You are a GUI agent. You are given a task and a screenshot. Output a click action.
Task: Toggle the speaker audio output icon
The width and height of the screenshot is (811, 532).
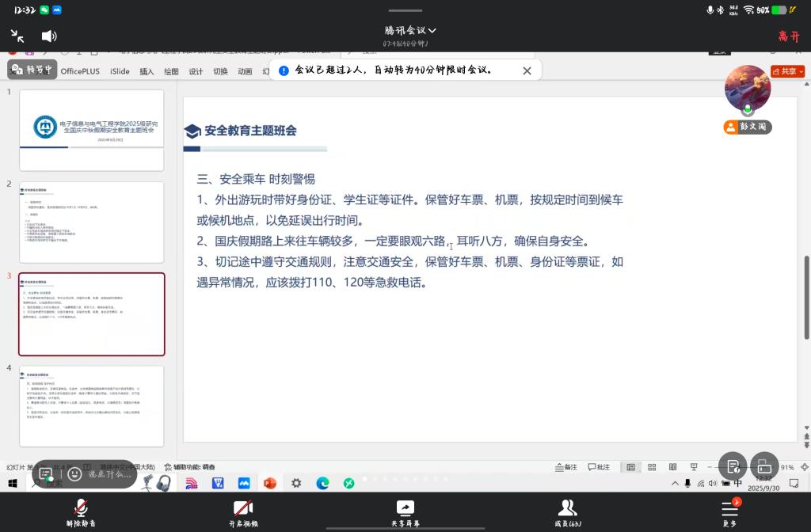click(x=49, y=36)
